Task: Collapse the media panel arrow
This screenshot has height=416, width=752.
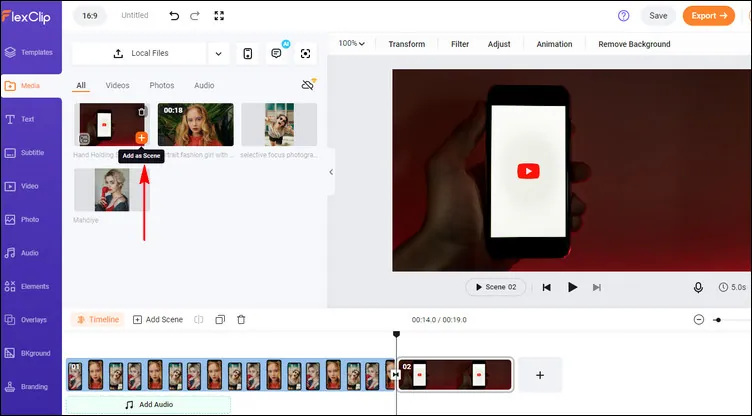Action: tap(331, 172)
